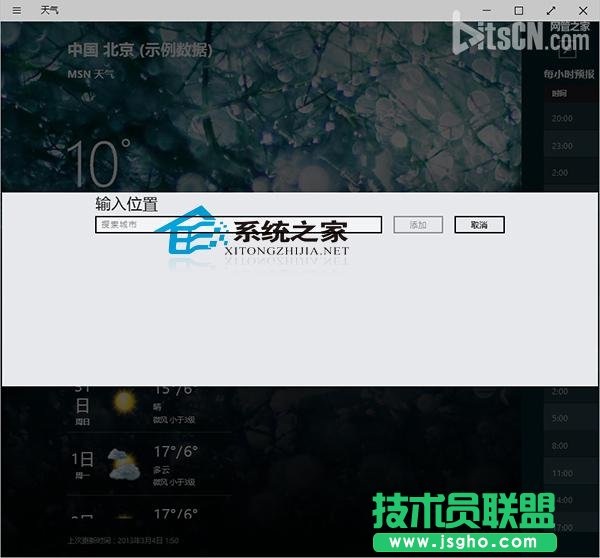
Task: Select the 11:00 hourly forecast row
Action: click(x=571, y=473)
